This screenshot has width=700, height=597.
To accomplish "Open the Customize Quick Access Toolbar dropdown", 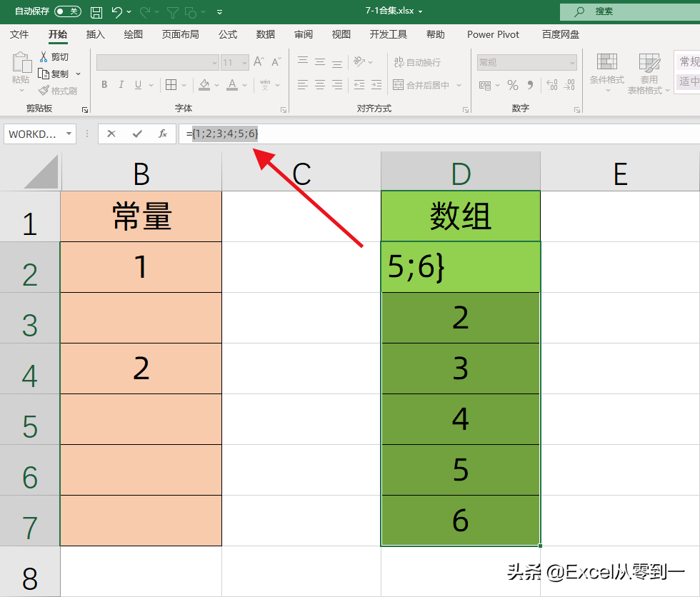I will click(220, 12).
